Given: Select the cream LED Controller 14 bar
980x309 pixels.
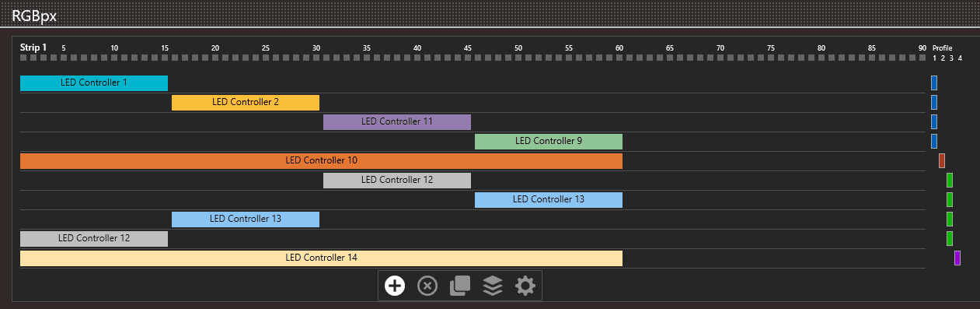Looking at the screenshot, I should click(321, 258).
